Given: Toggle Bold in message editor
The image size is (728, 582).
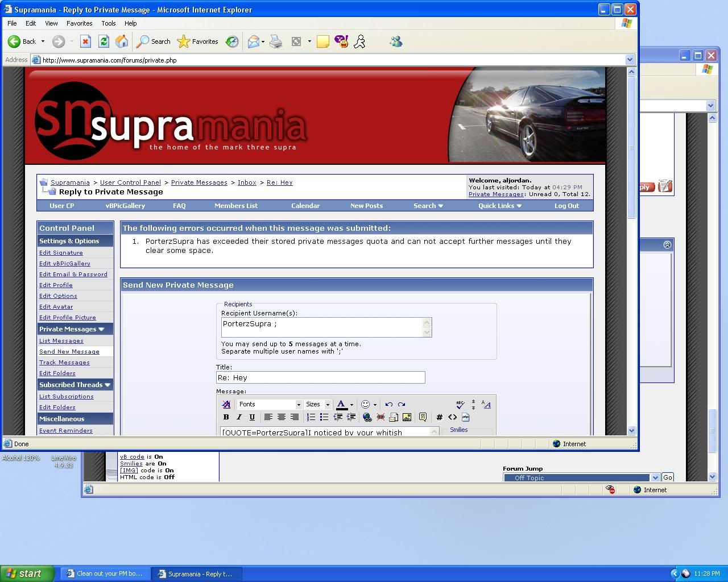Looking at the screenshot, I should (226, 417).
